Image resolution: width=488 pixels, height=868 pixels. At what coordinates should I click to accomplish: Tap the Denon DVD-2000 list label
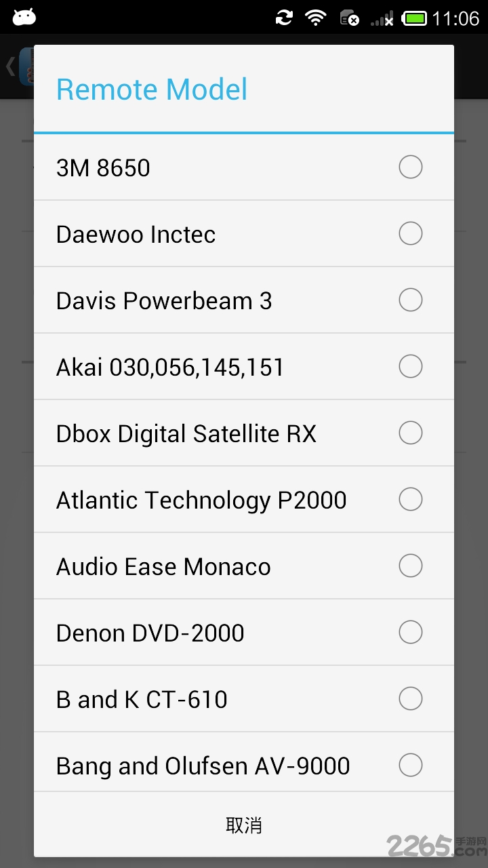(150, 633)
